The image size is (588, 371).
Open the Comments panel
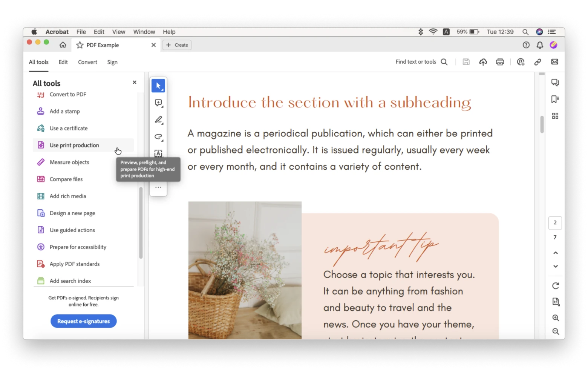click(x=555, y=82)
